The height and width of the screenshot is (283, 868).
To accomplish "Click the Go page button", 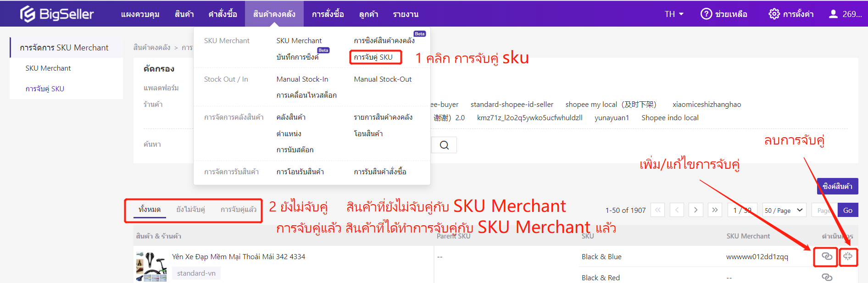I will (848, 210).
